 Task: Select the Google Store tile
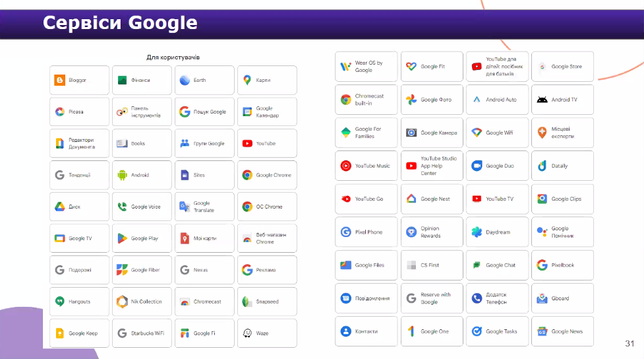[562, 67]
